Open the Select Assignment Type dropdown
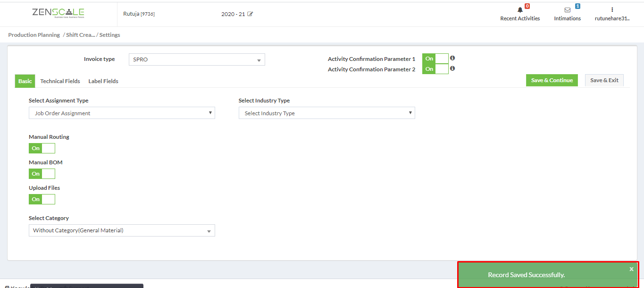 click(x=122, y=113)
